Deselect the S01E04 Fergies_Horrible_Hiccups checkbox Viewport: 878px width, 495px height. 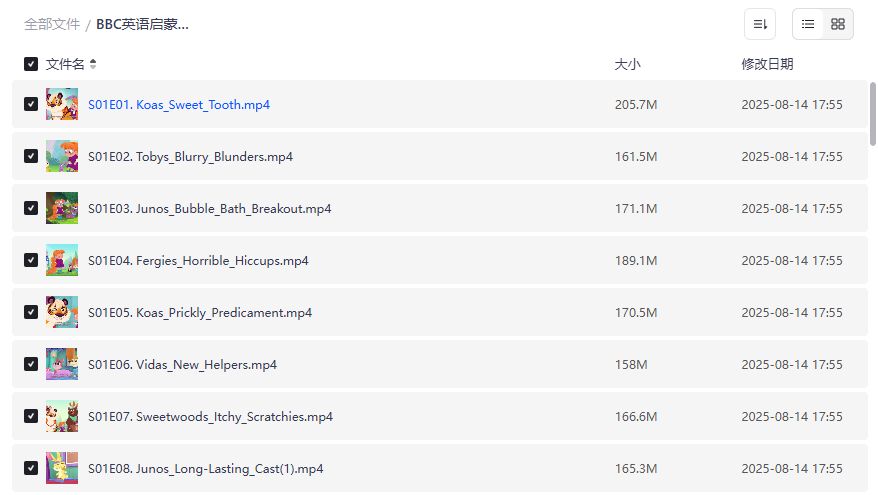point(31,260)
